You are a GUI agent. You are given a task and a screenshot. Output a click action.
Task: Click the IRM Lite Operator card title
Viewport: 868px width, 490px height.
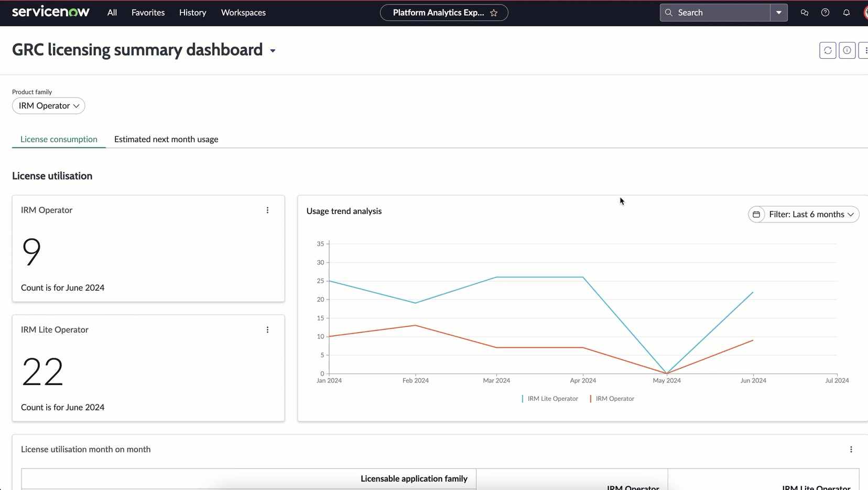click(x=55, y=330)
